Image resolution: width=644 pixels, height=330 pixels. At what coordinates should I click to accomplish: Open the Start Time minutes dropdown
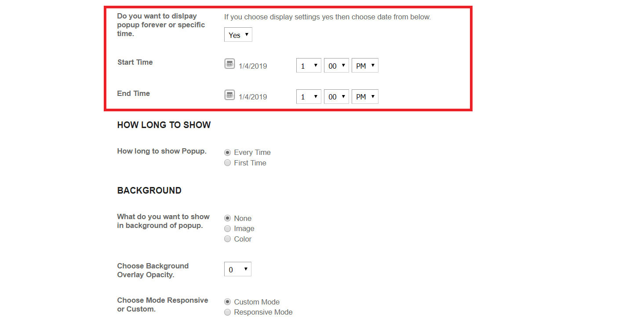coord(336,65)
